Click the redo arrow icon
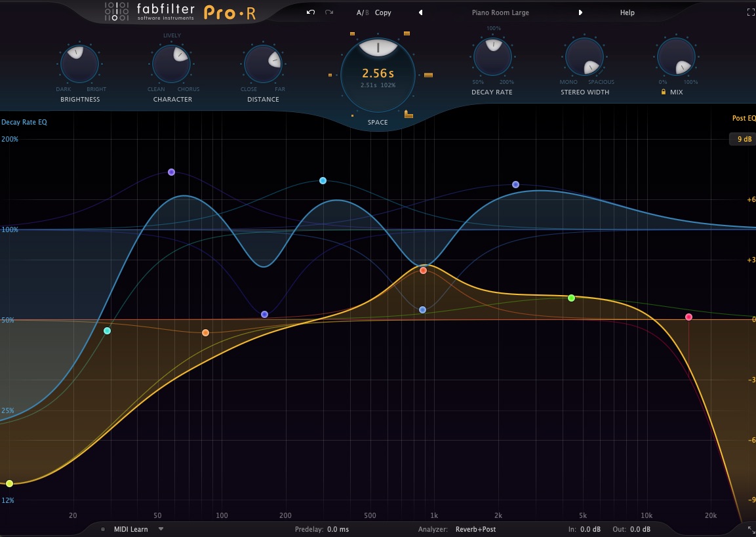756x537 pixels. tap(329, 12)
